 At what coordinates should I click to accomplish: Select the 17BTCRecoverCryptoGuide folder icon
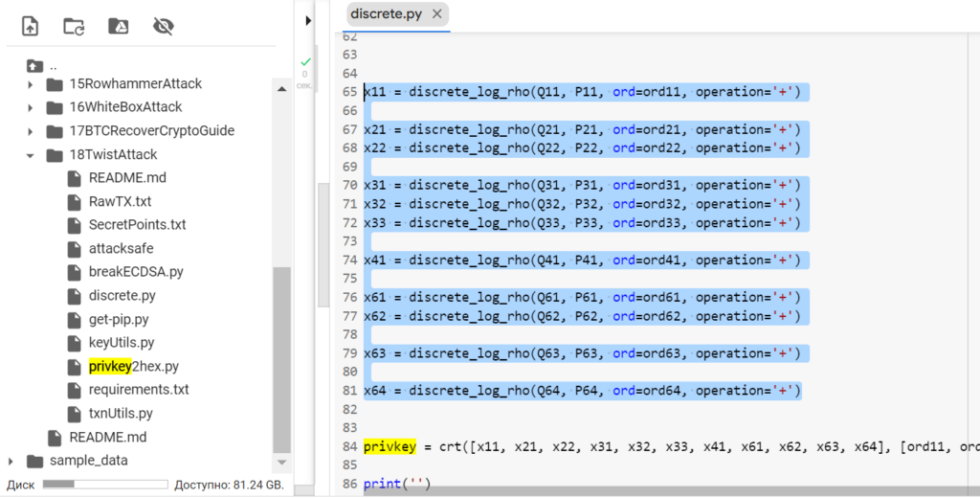pyautogui.click(x=55, y=131)
